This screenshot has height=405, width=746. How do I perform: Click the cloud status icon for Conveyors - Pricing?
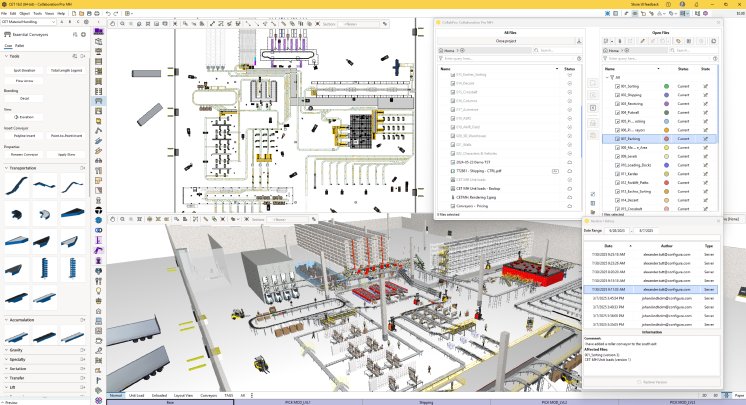[x=569, y=205]
